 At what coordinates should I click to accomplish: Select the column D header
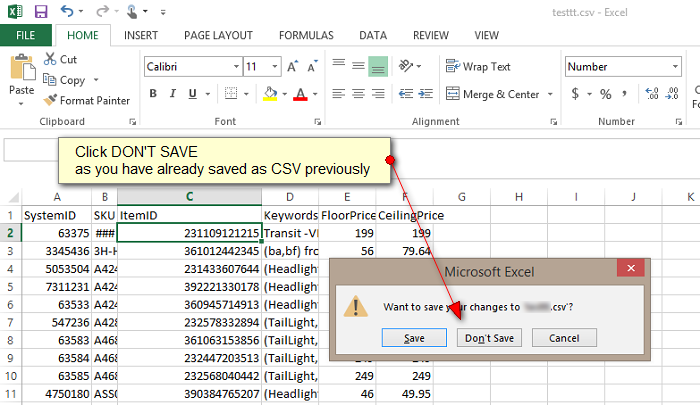288,197
